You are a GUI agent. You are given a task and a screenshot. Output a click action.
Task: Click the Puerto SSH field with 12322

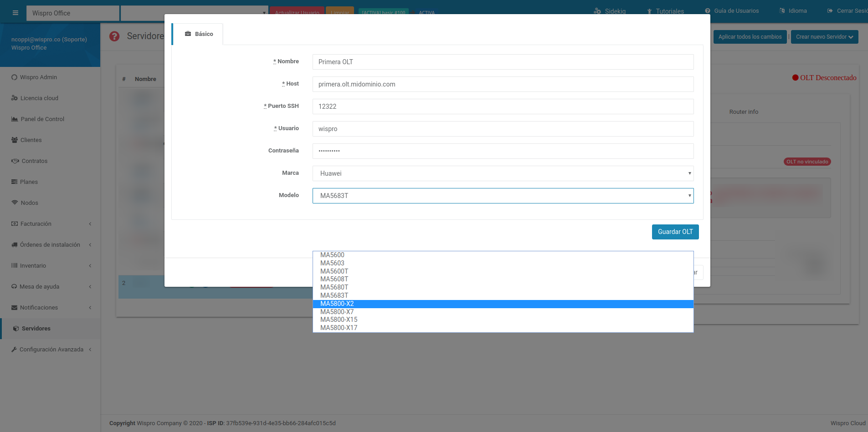(503, 107)
